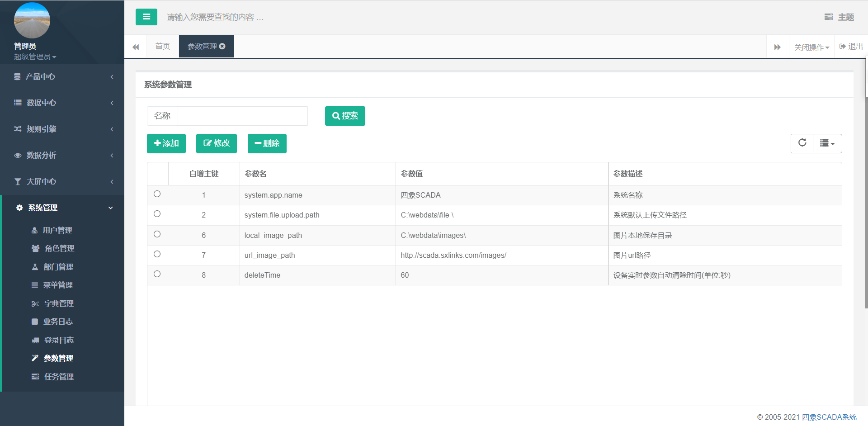The height and width of the screenshot is (426, 868).
Task: Click the 主题 theme icon
Action: pos(828,17)
